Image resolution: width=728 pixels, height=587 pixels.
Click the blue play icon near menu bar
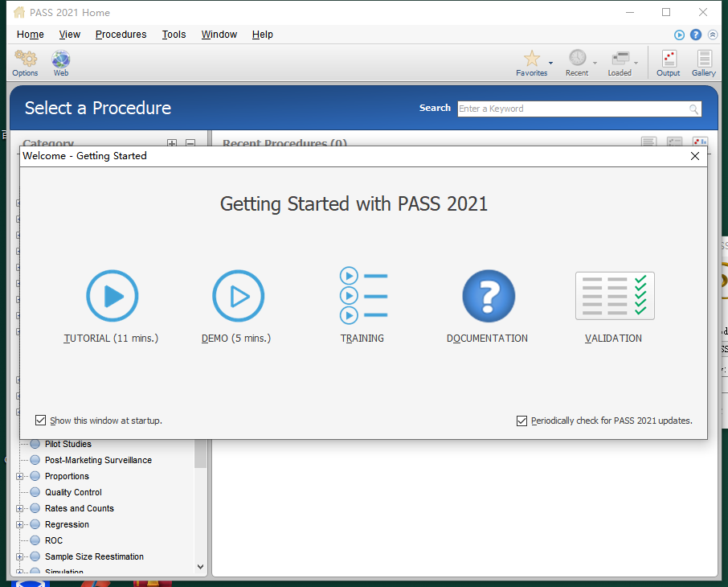(679, 35)
